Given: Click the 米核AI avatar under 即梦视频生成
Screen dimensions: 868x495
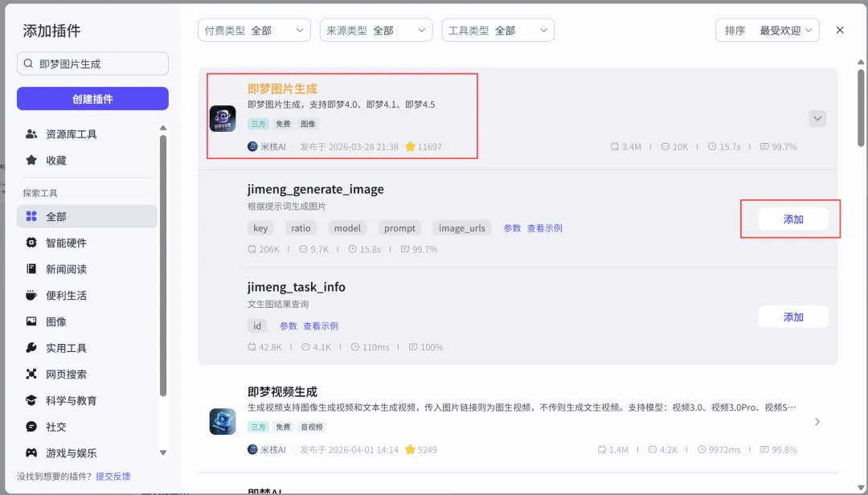Looking at the screenshot, I should (252, 449).
